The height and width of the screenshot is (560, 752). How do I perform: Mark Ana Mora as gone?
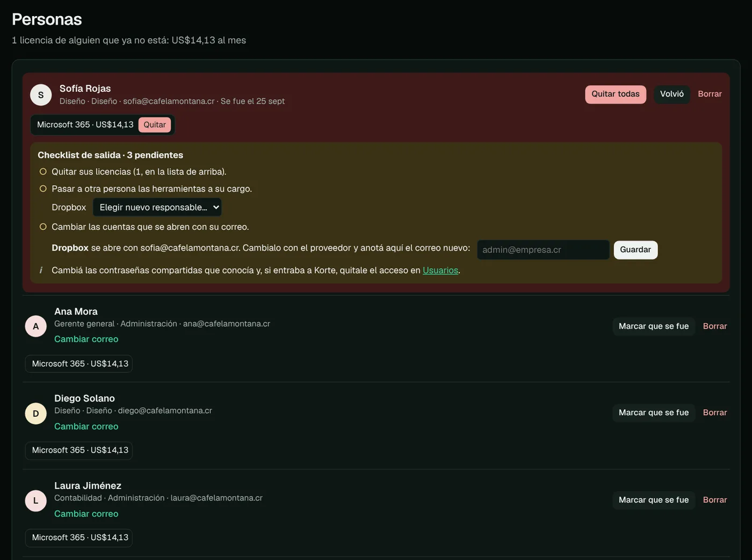click(654, 326)
